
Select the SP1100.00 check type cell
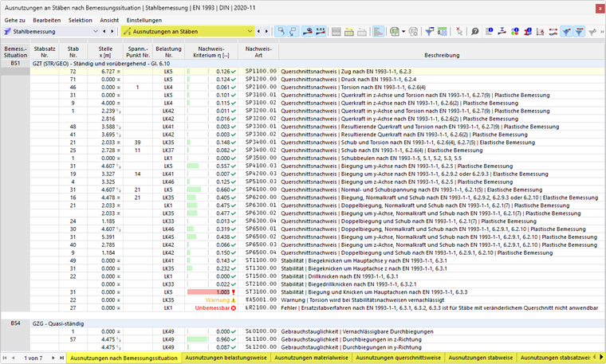[x=258, y=72]
